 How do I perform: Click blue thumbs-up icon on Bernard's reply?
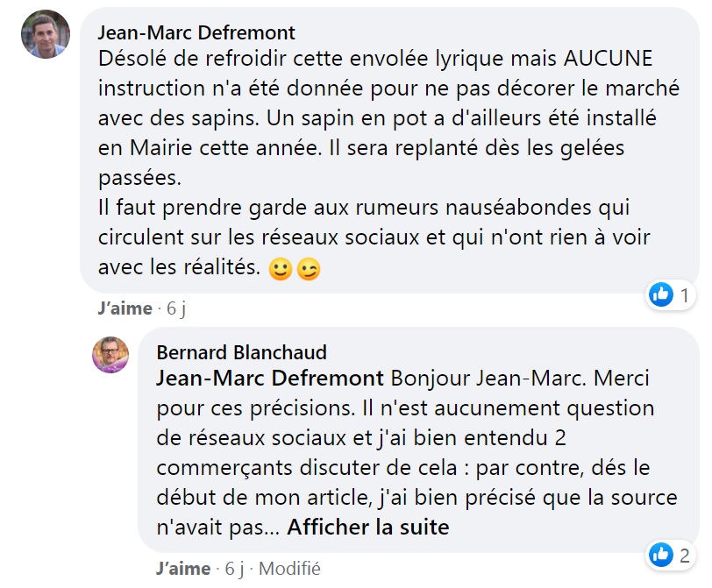tap(660, 555)
